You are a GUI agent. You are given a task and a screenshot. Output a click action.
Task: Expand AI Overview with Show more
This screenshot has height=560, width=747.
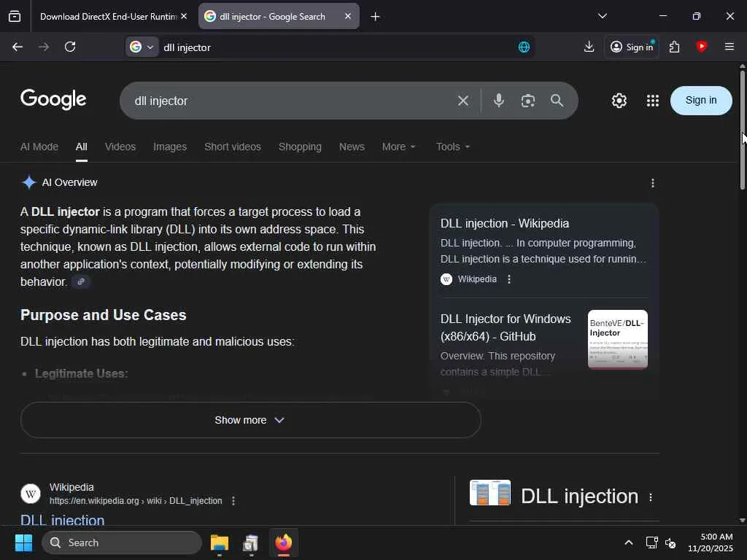click(251, 420)
